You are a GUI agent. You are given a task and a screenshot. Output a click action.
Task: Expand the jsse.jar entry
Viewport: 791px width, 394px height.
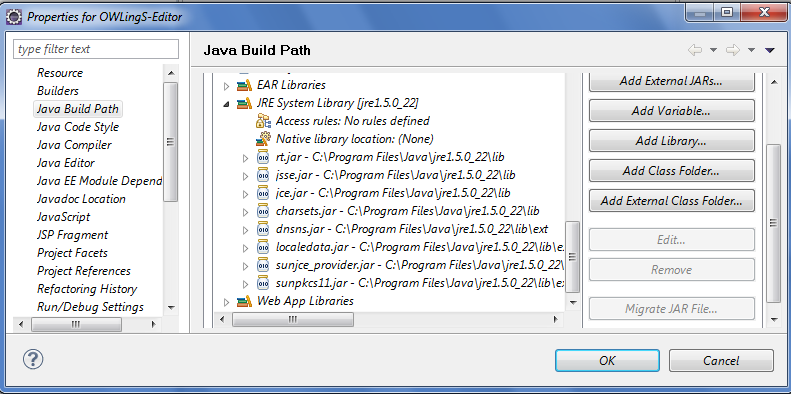(246, 176)
